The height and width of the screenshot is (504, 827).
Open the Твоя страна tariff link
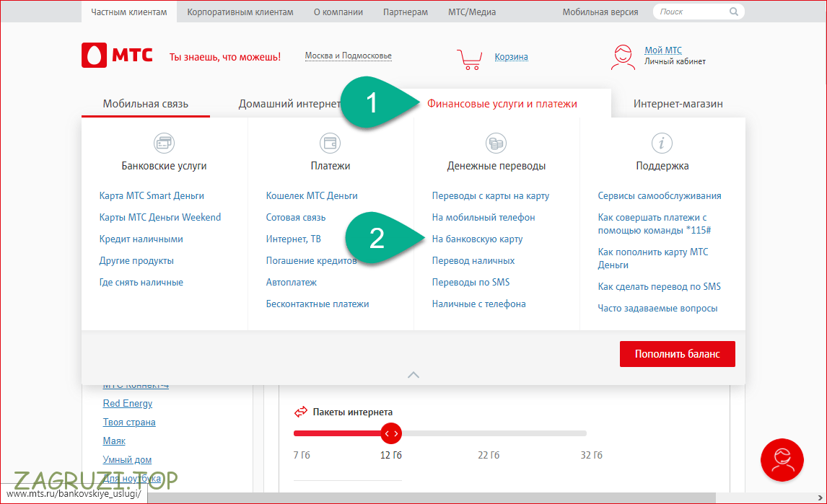pos(128,422)
